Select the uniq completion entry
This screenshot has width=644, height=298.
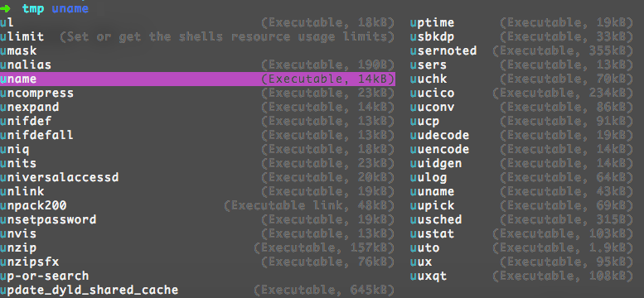click(x=197, y=149)
